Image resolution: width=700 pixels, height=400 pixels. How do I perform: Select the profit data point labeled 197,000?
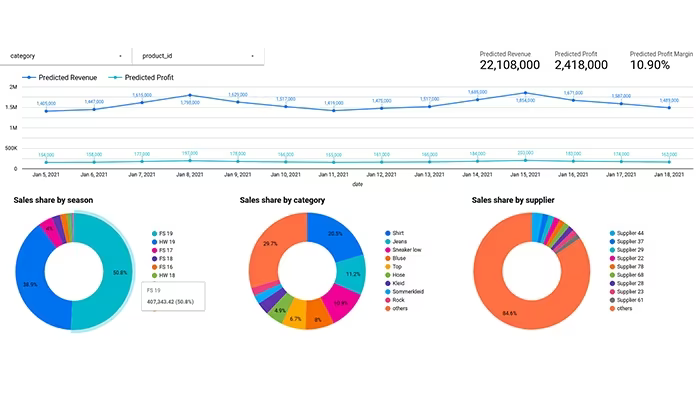tap(190, 161)
